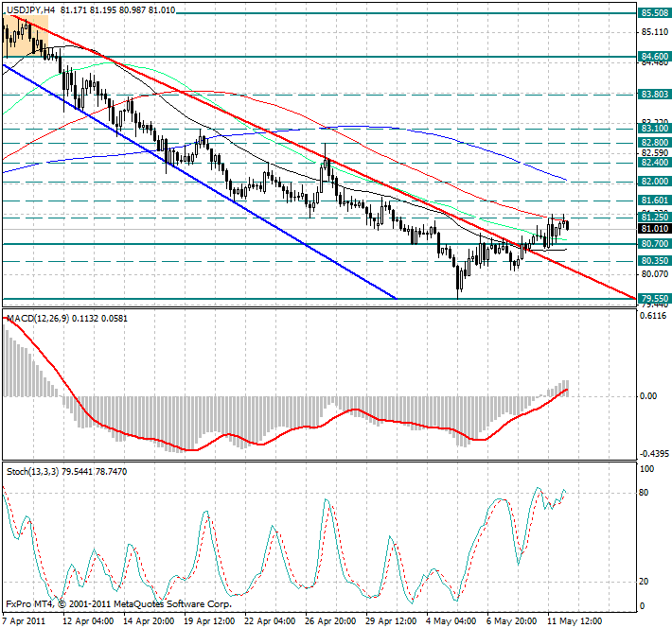Click the 11 May 12:00 time label
Viewport: 672px width, 628px height.
(x=575, y=621)
